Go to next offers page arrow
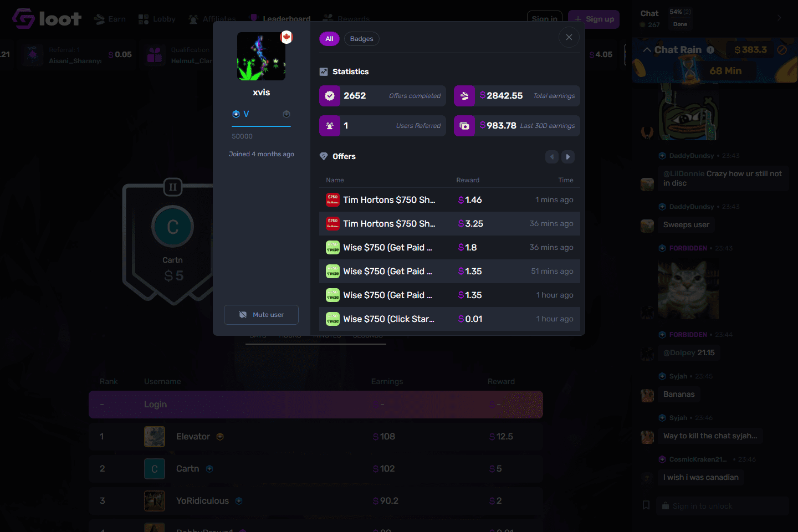This screenshot has width=798, height=532. click(x=567, y=157)
